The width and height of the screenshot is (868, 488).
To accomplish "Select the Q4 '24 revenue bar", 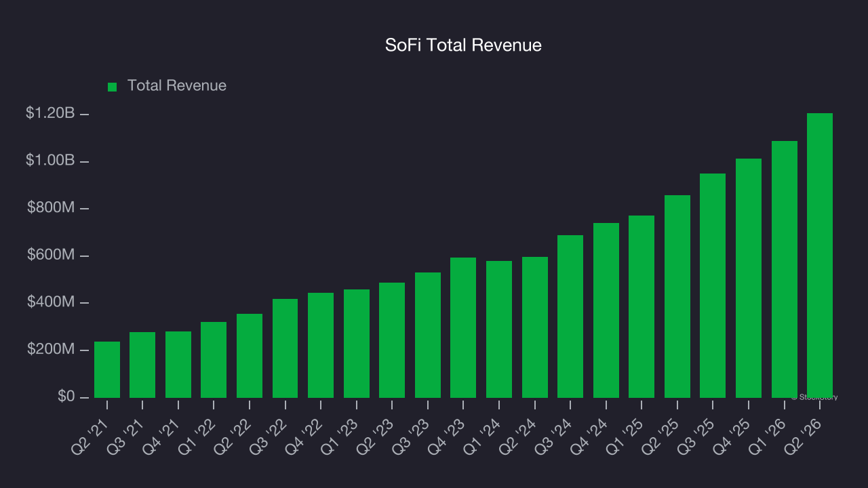I will [x=606, y=310].
